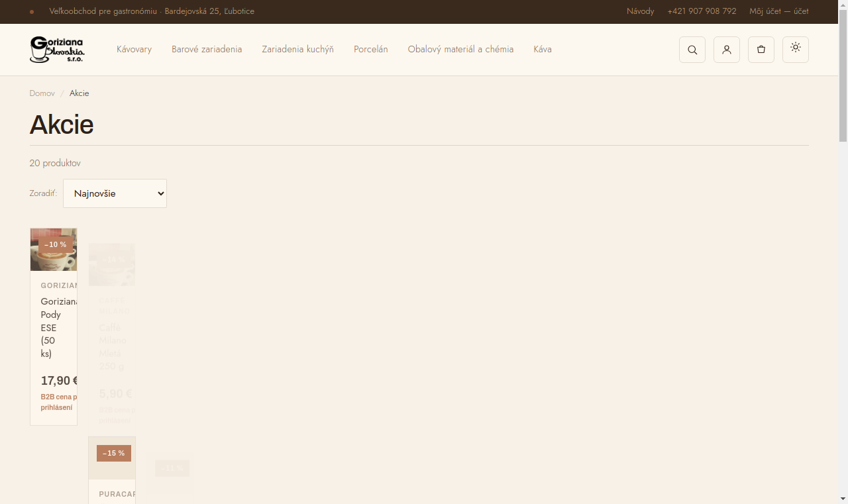Open the Káva menu
This screenshot has height=504, width=848.
[x=543, y=50]
